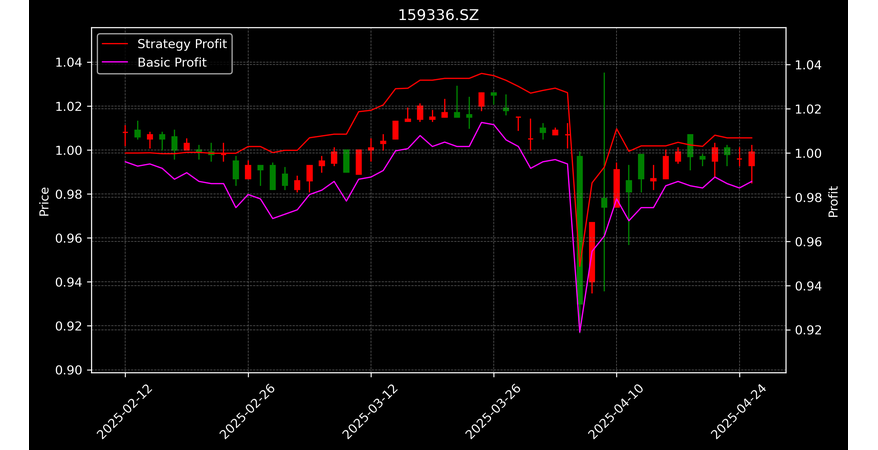Click the 1.00 tick on the Profit axis
Image resolution: width=878 pixels, height=450 pixels.
coord(808,154)
